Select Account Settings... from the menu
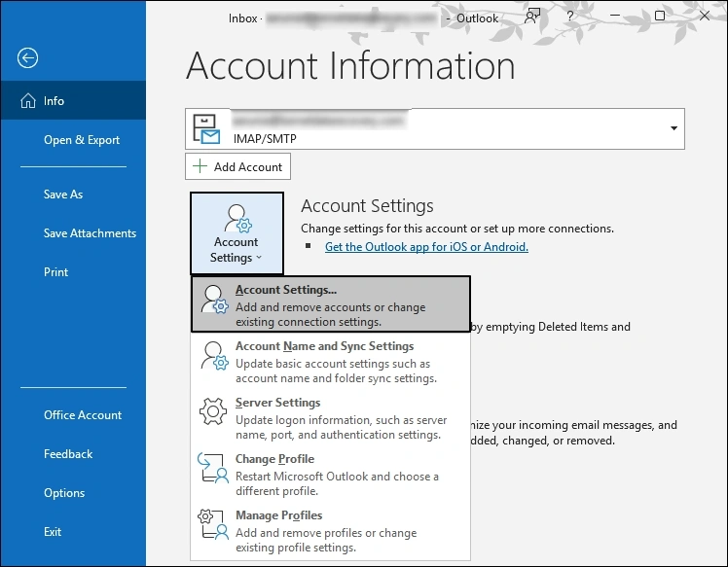The height and width of the screenshot is (567, 728). [331, 304]
